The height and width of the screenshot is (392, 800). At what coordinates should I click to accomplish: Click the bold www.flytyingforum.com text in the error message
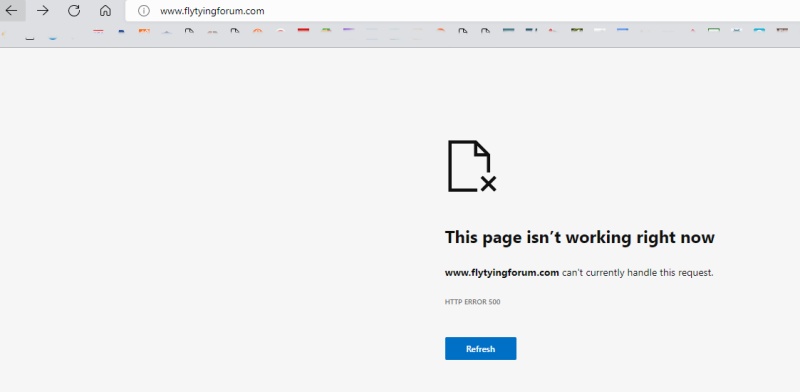coord(502,273)
